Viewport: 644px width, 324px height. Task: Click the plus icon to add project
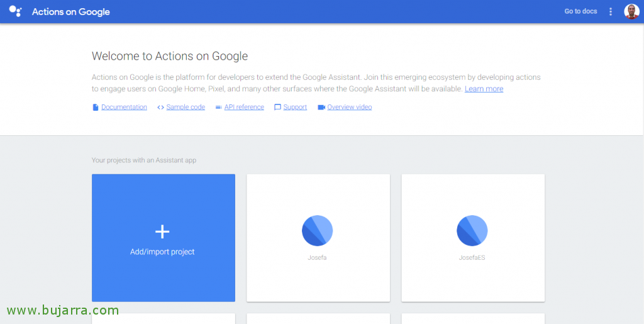pos(162,232)
